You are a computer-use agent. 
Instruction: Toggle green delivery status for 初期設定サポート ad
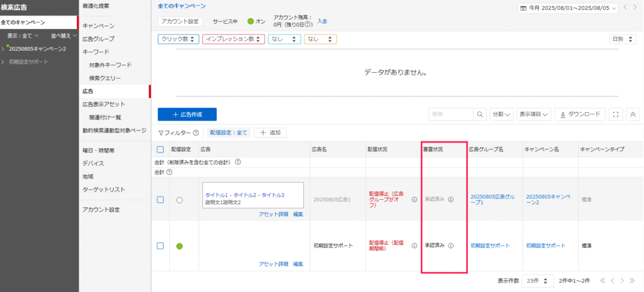179,246
